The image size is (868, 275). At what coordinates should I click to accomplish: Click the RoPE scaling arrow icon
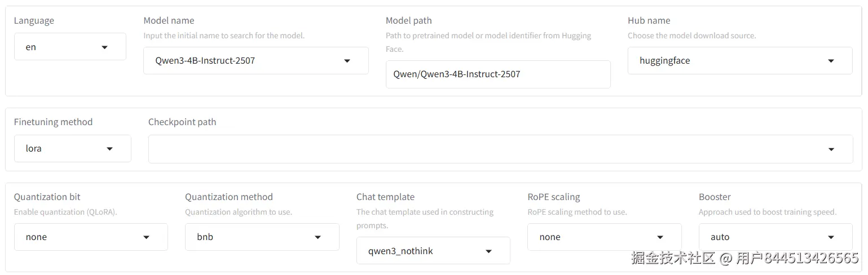tap(660, 237)
